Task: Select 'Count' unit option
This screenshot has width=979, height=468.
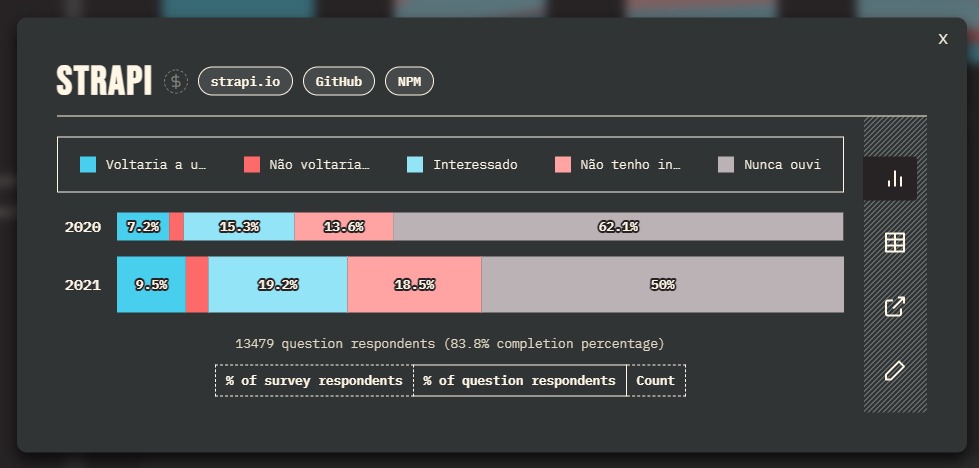Action: 656,381
